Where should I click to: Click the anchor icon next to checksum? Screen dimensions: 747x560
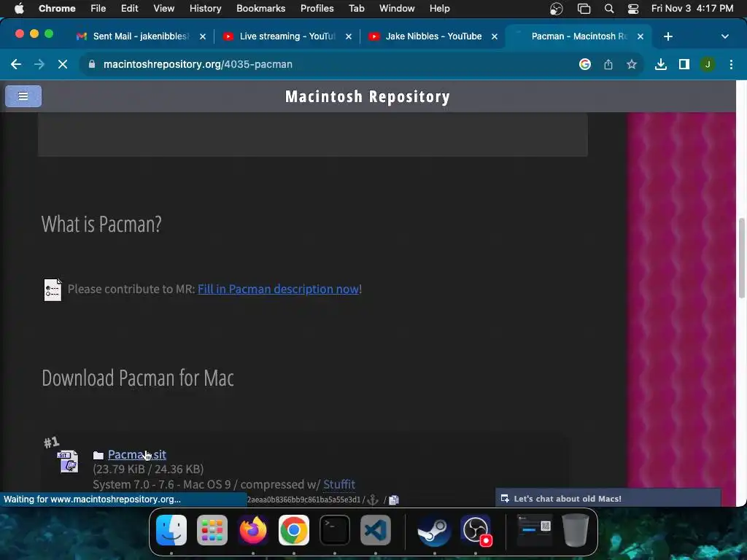[373, 499]
